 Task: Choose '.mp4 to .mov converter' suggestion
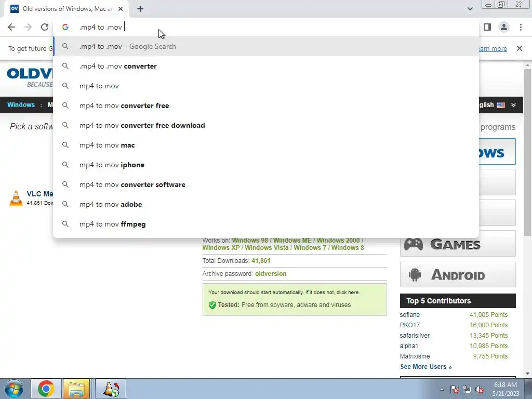(x=267, y=66)
